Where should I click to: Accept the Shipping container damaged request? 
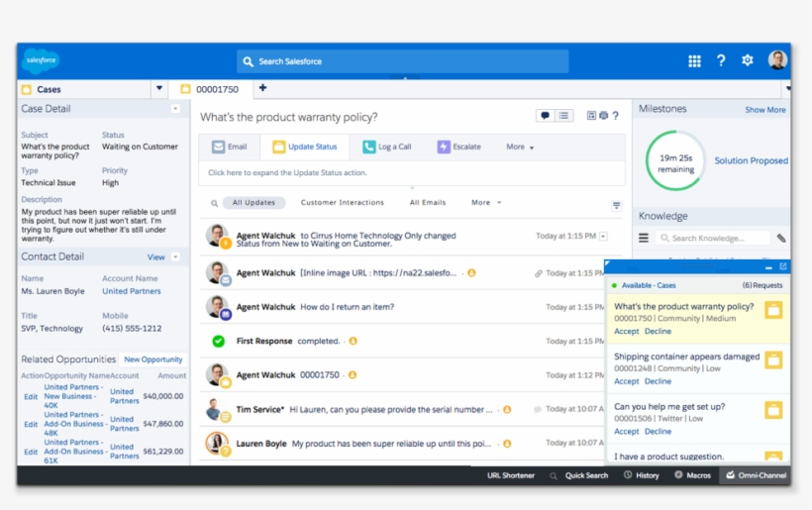pos(627,381)
